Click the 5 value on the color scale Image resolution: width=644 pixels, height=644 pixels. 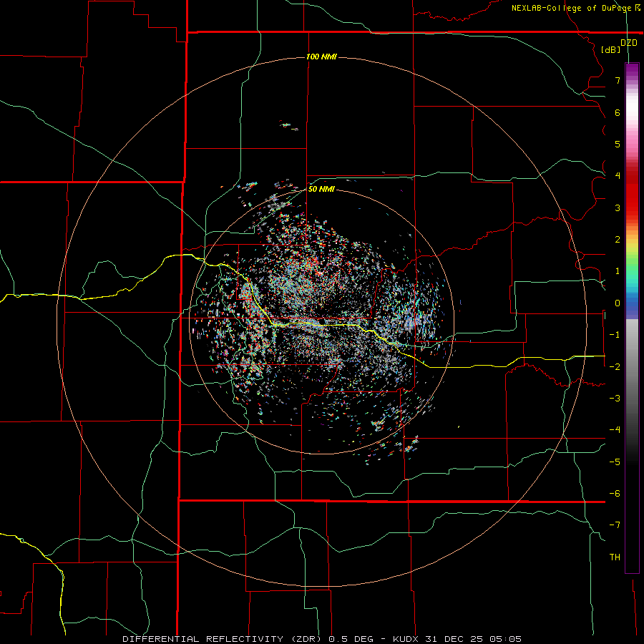(x=618, y=144)
